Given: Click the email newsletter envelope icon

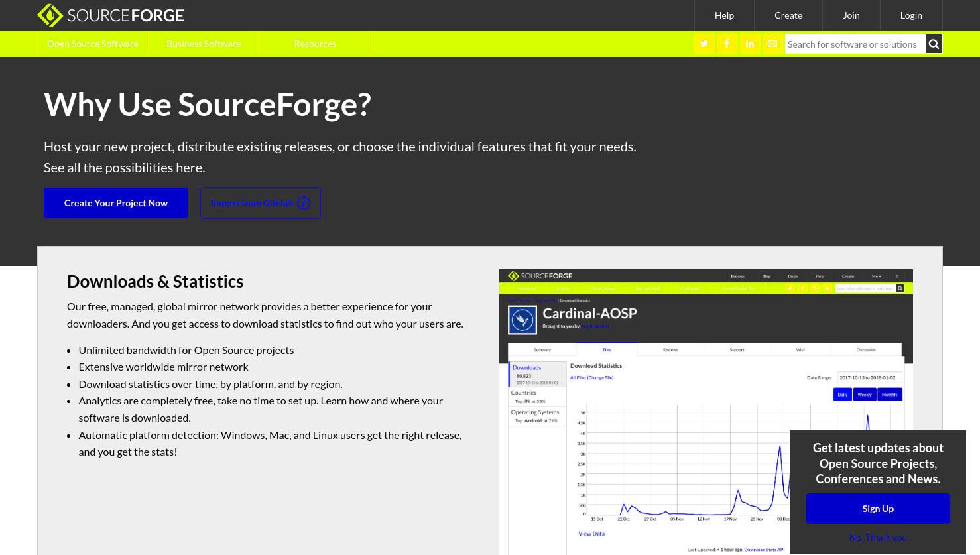Looking at the screenshot, I should pyautogui.click(x=772, y=44).
